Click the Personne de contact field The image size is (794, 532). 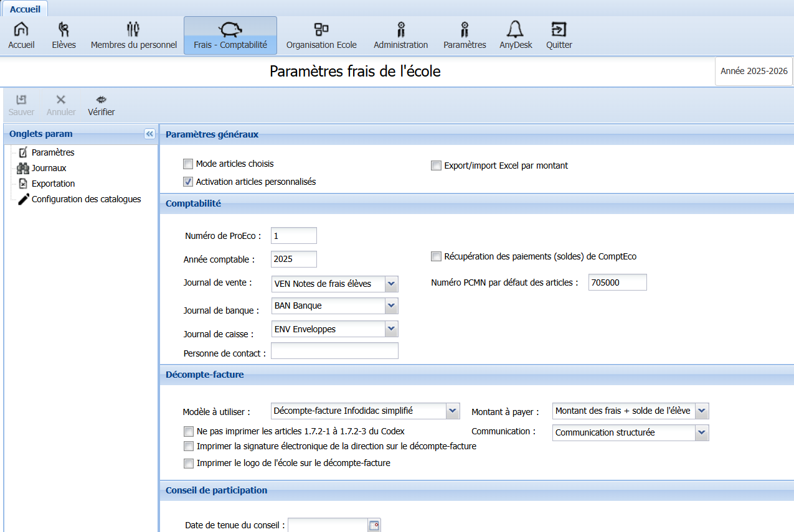coord(334,351)
